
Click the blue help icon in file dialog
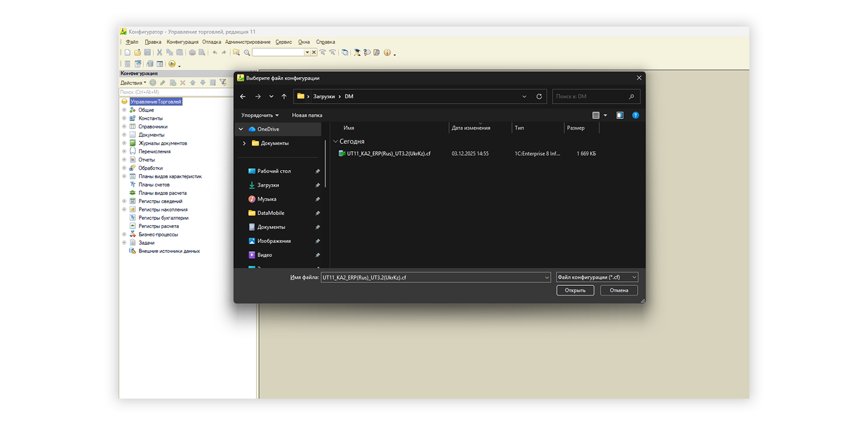tap(635, 115)
